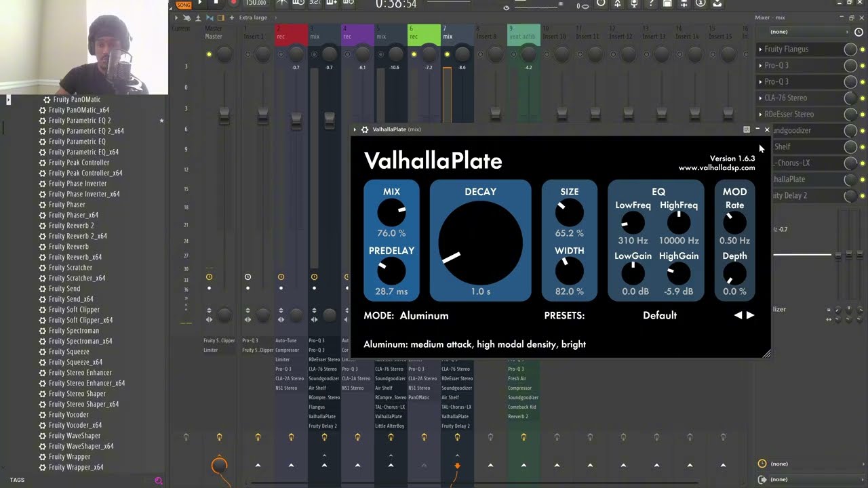Select Fruity Soft Clipper in browser
The width and height of the screenshot is (868, 488).
pyautogui.click(x=74, y=310)
